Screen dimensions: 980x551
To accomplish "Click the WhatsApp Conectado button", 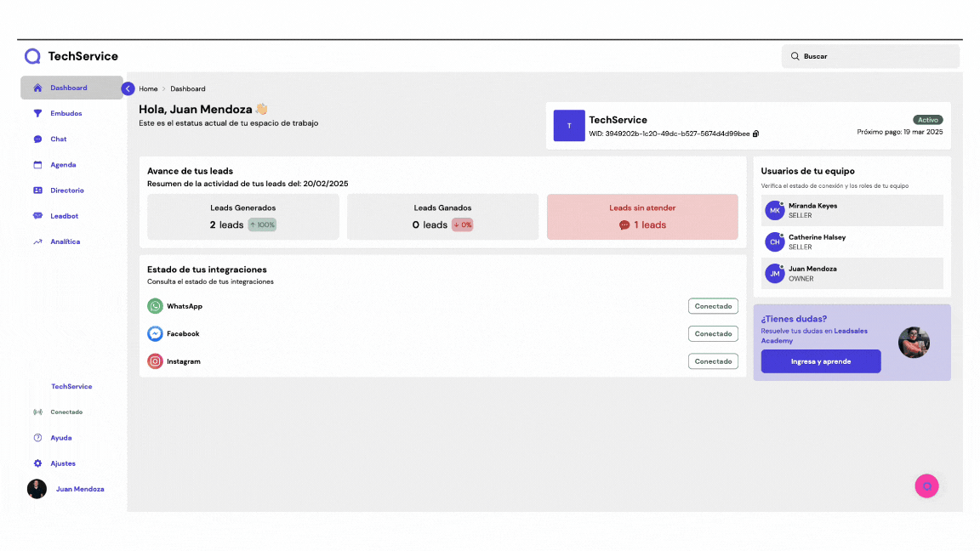I will [713, 306].
